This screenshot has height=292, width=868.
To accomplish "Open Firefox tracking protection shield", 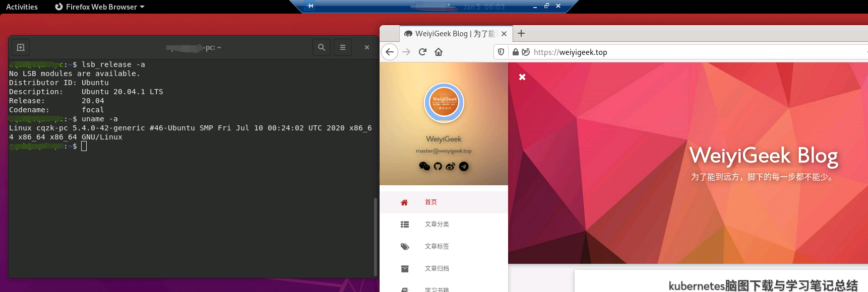I will [x=501, y=52].
